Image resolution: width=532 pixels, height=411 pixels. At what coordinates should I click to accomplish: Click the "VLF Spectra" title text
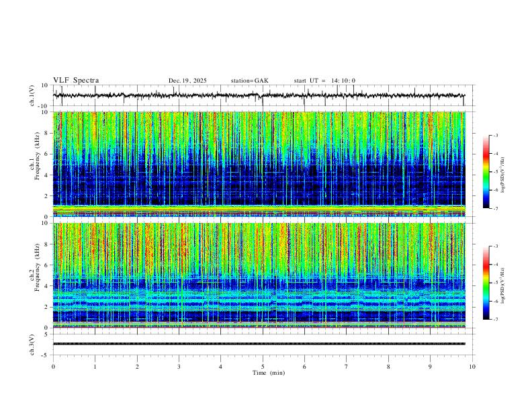[x=76, y=81]
